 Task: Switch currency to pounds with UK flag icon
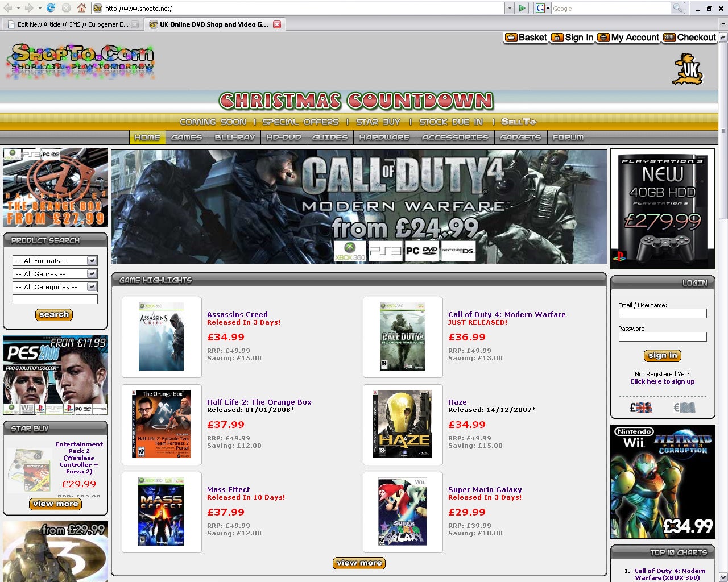(x=640, y=408)
